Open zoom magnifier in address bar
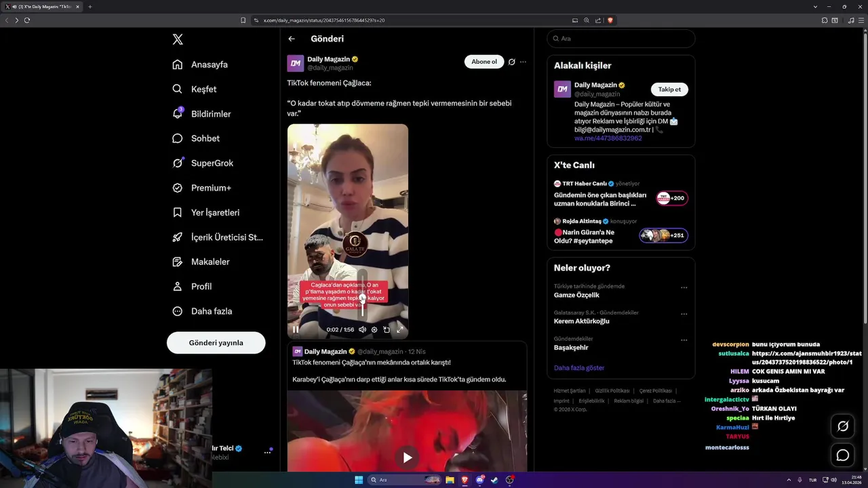 point(587,20)
